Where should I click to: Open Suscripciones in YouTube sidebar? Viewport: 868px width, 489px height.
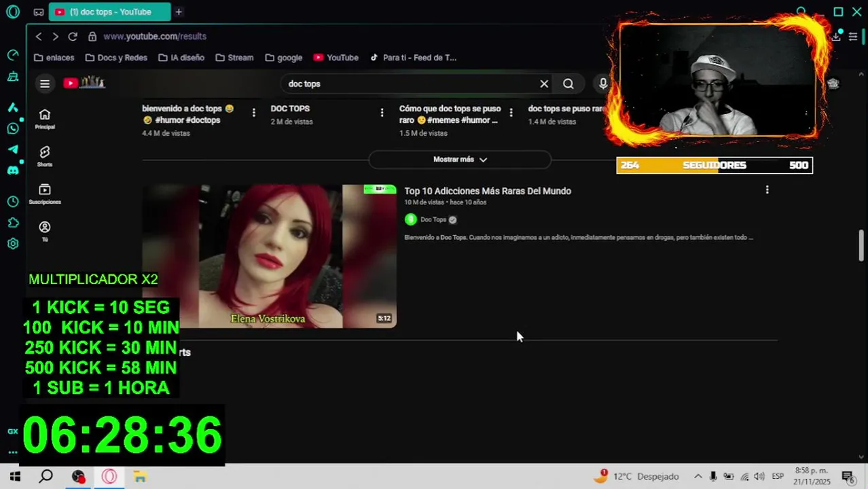45,194
